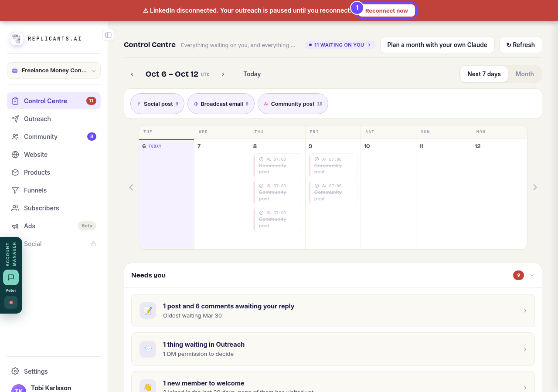Click Plan a month with your own Claude
Screen dimensions: 558x392
pyautogui.click(x=437, y=45)
